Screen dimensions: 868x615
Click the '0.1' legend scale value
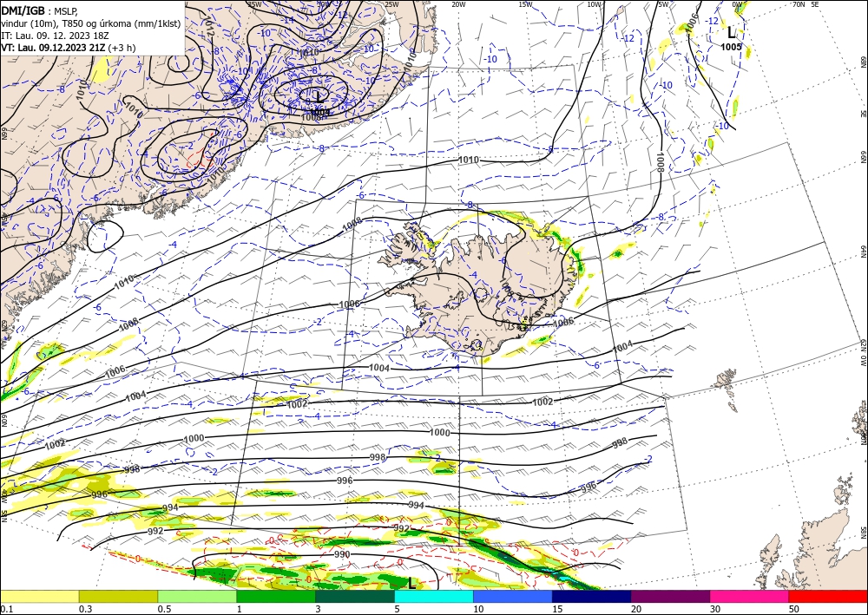tap(5, 609)
